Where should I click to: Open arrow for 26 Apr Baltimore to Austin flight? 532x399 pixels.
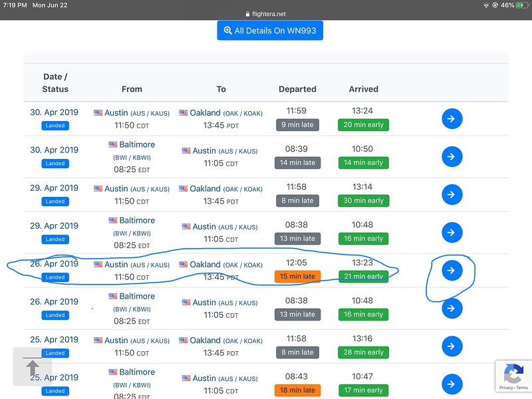pos(452,309)
